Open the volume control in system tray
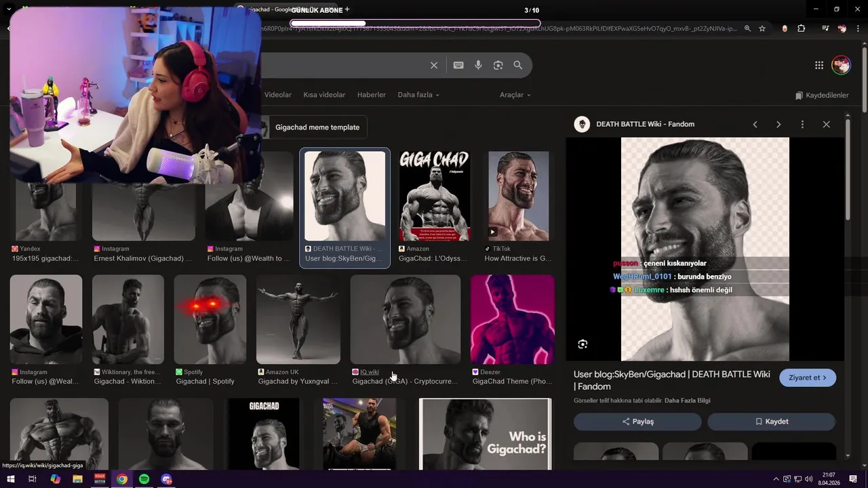Screen dimensions: 868x488 [808, 479]
